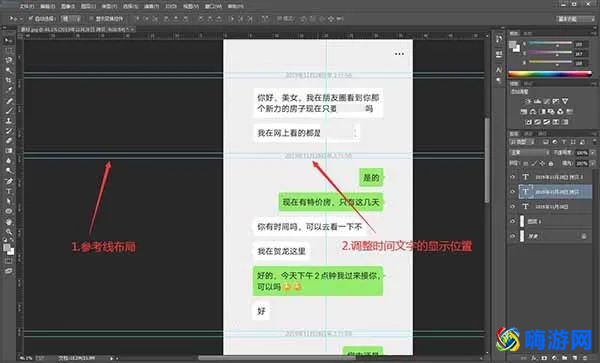Toggle the Auto-Select checkbox
600x363 pixels.
[x=31, y=18]
